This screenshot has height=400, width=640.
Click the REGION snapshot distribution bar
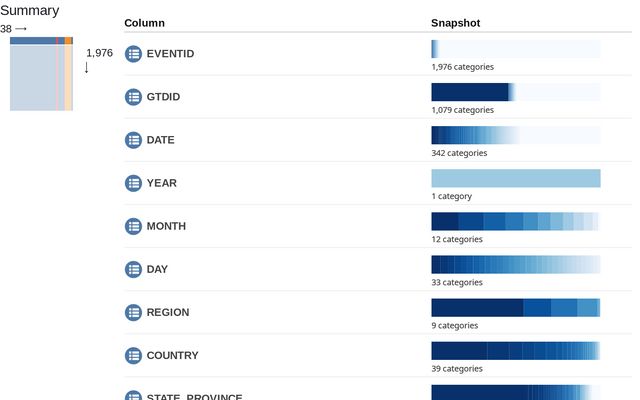pyautogui.click(x=515, y=307)
